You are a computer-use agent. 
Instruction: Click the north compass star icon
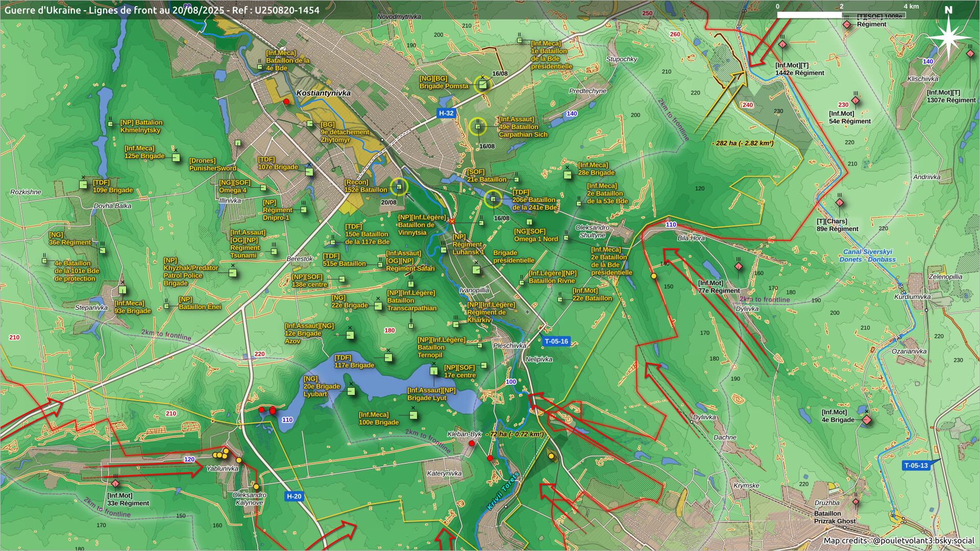coord(948,37)
